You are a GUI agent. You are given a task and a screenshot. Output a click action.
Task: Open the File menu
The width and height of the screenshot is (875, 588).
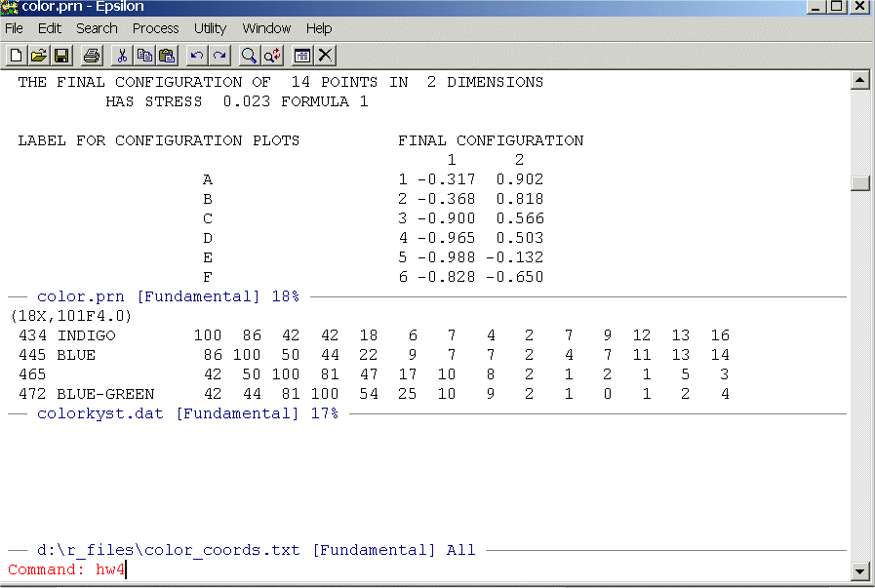(x=14, y=28)
